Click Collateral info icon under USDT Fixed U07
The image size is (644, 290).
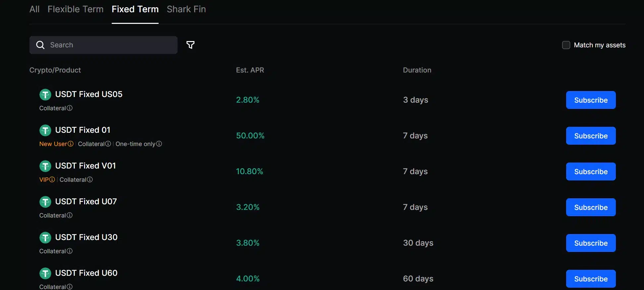click(x=70, y=215)
